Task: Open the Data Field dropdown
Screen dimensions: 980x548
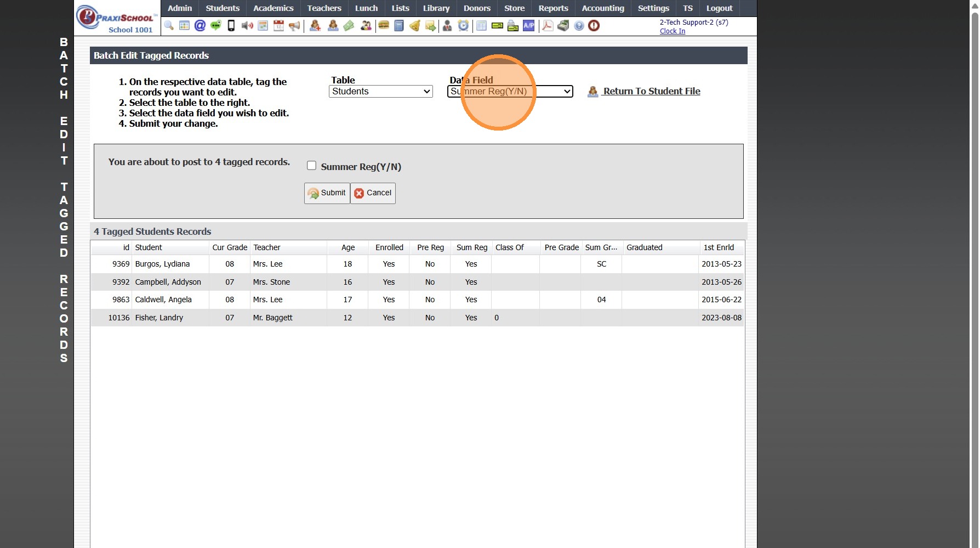Action: click(x=510, y=92)
